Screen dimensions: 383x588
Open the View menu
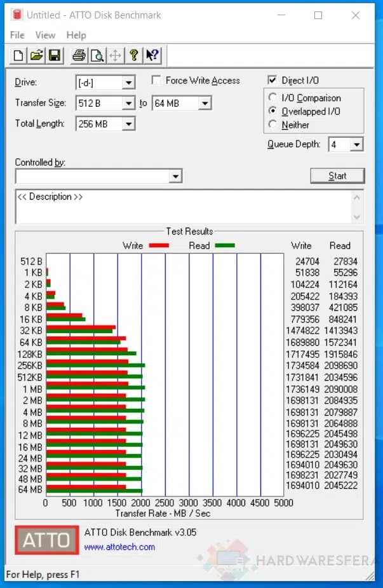coord(45,35)
